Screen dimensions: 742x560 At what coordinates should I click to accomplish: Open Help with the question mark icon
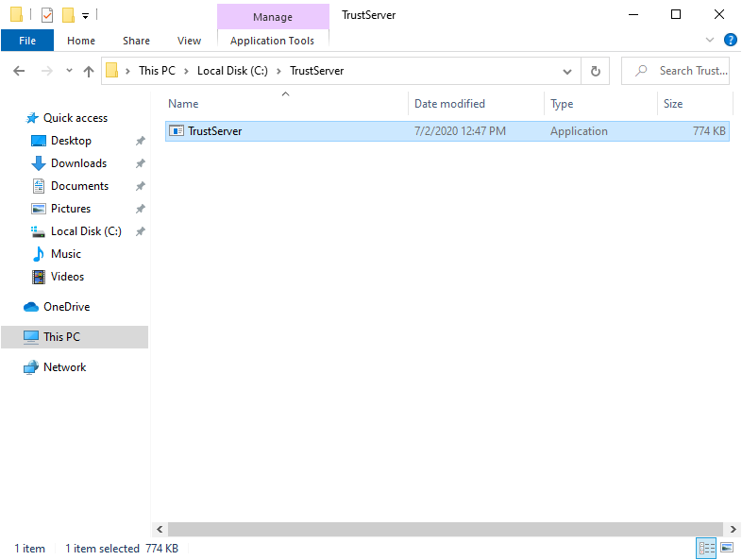tap(730, 40)
